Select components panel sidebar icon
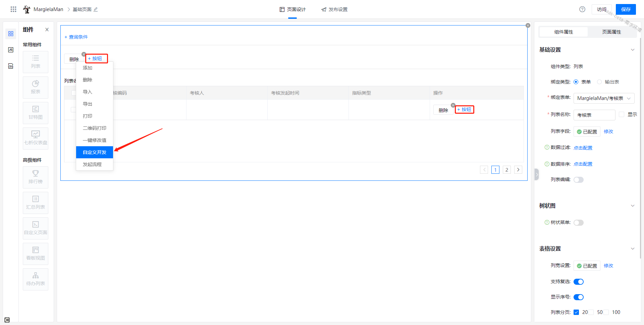 (11, 34)
